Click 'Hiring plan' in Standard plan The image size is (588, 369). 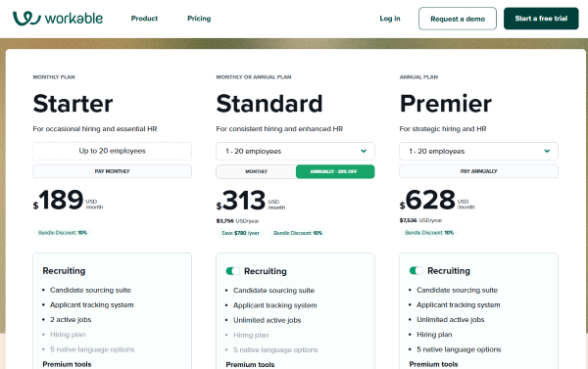pos(251,335)
